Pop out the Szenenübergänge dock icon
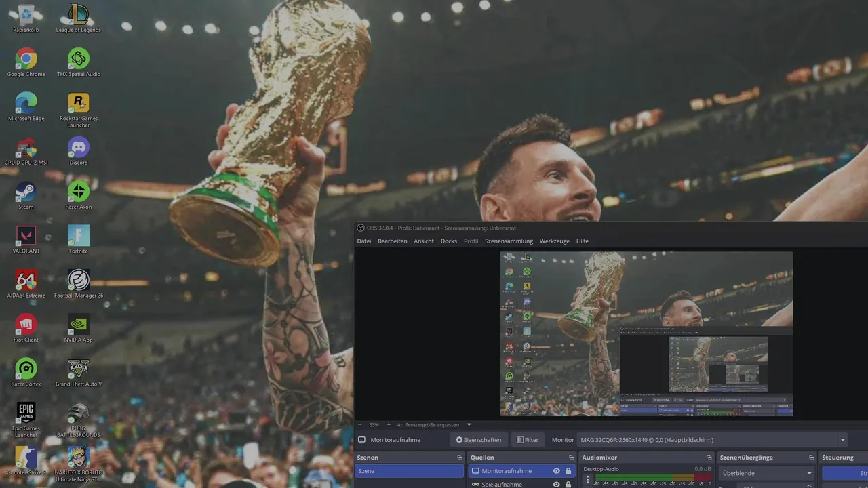The height and width of the screenshot is (488, 868). coord(811,457)
